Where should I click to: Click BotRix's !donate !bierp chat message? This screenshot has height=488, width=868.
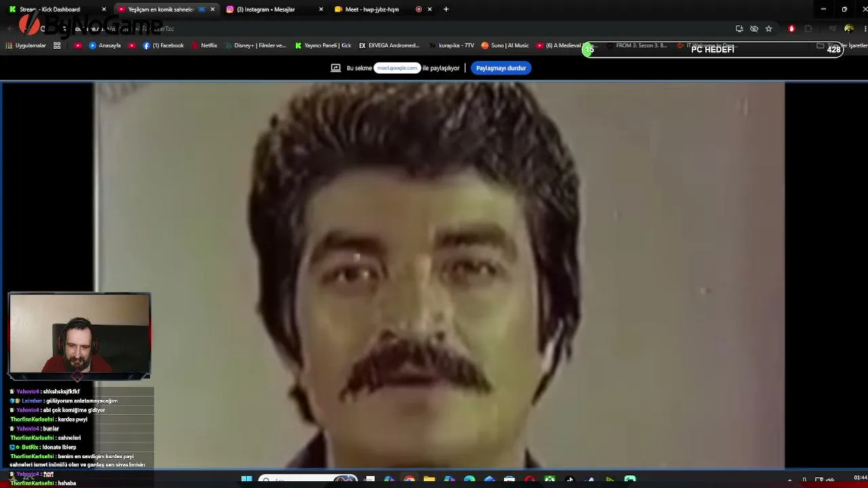[43, 447]
